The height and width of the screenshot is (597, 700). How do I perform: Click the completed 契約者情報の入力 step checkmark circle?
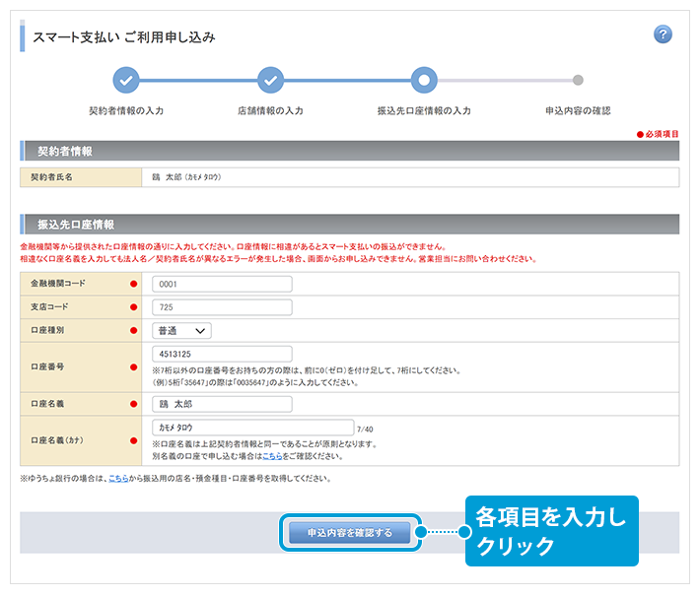coord(126,81)
